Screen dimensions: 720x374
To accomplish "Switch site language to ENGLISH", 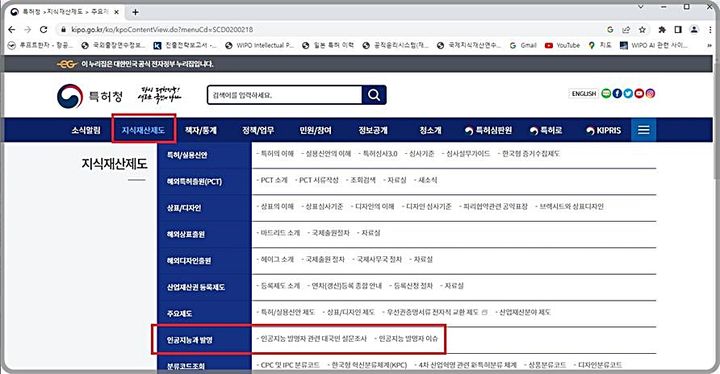I will tap(583, 93).
